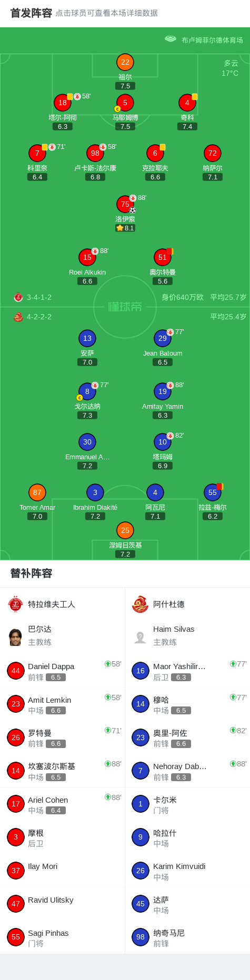
Task: Select substitute 98 纳奇马尼 forward
Action: coord(187,937)
